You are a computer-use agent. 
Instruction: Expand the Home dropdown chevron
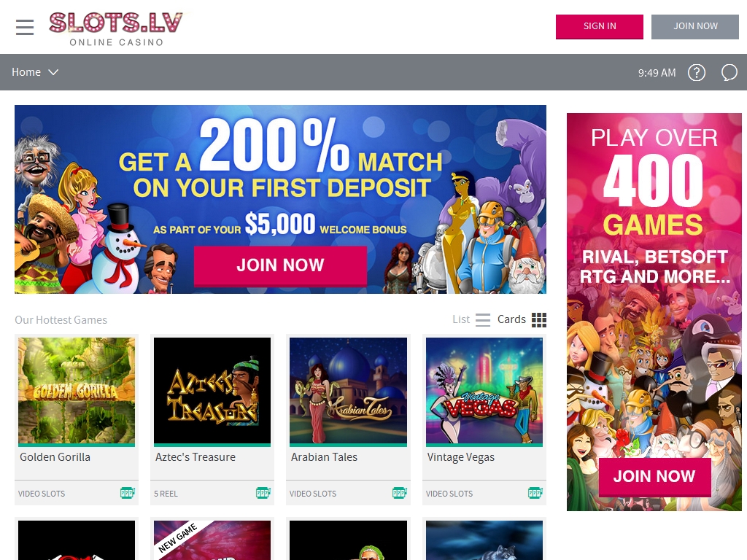click(53, 72)
